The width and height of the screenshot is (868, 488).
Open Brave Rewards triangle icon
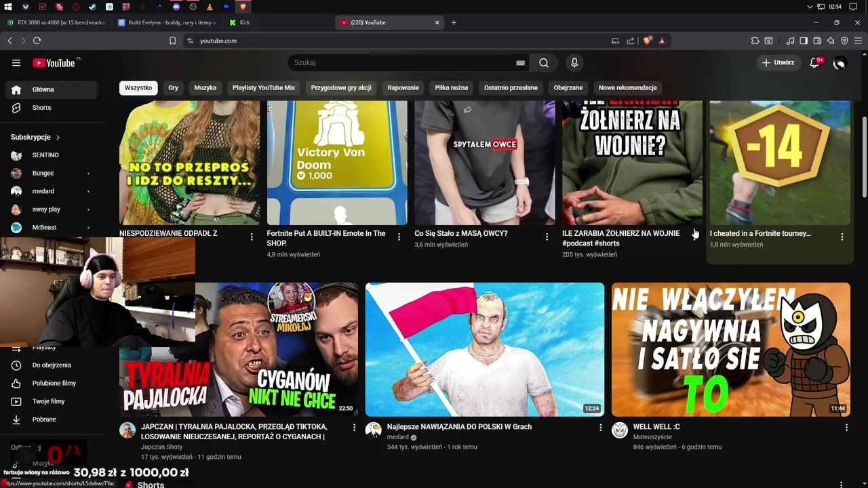pyautogui.click(x=662, y=41)
